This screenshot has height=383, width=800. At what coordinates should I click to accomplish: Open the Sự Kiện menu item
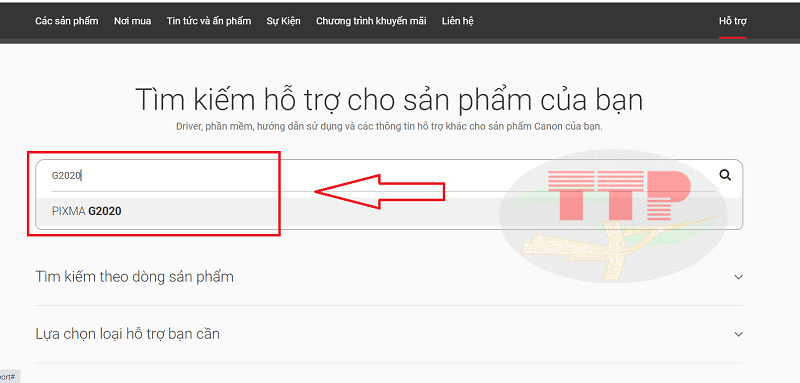[x=283, y=21]
